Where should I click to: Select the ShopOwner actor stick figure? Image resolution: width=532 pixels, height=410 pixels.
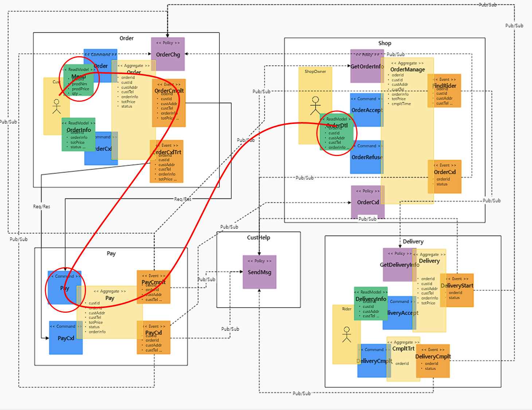(x=315, y=106)
